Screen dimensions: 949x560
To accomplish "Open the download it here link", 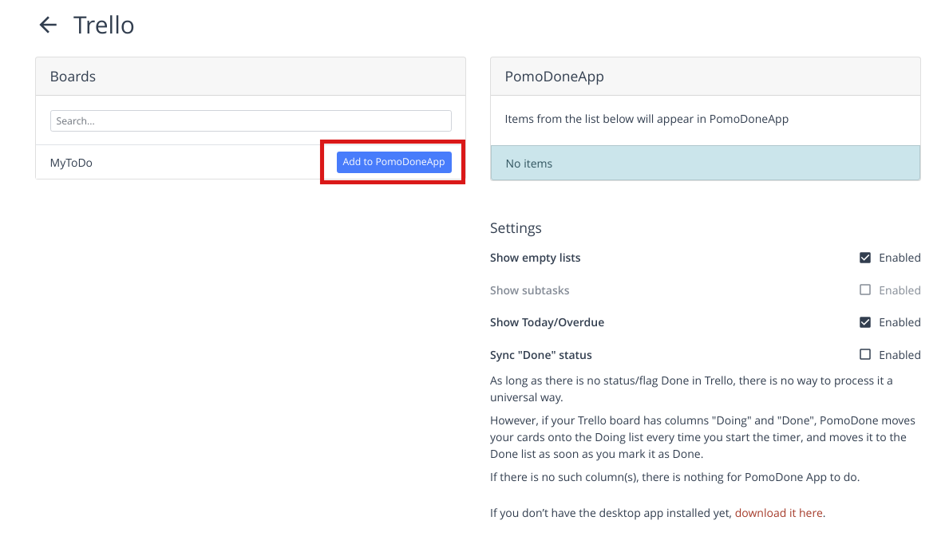I will click(778, 512).
